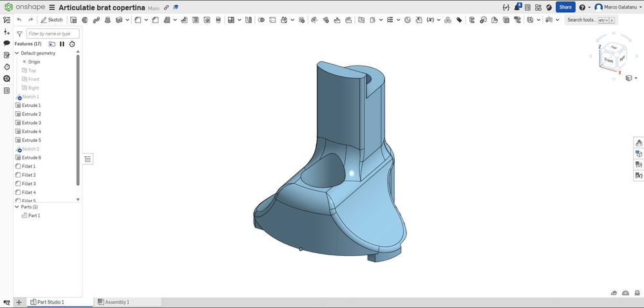The image size is (644, 308).
Task: Select Fillet 2 in the feature list
Action: [x=29, y=175]
